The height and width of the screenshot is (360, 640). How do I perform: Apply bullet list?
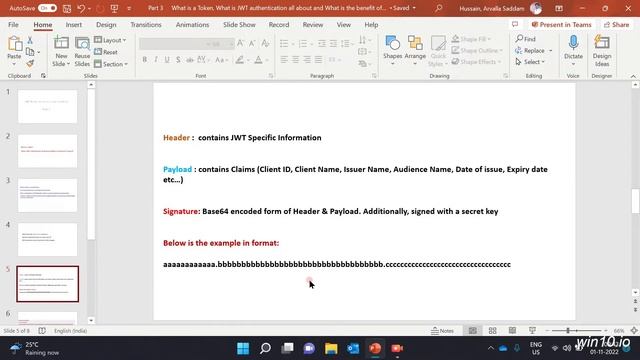point(284,43)
